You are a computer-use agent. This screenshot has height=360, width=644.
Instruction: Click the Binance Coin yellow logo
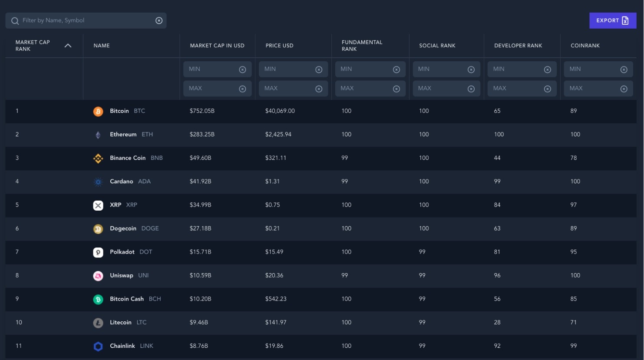click(x=98, y=158)
